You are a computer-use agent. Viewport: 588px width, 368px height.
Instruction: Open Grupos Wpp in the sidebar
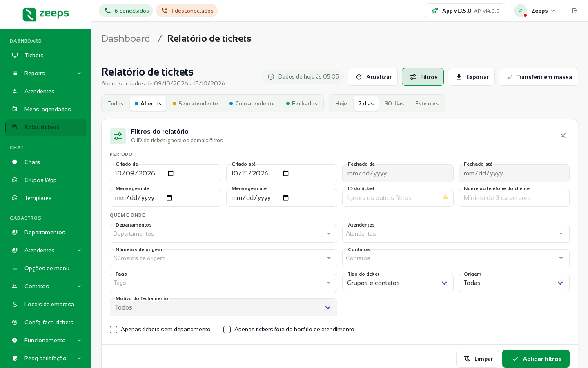46,180
